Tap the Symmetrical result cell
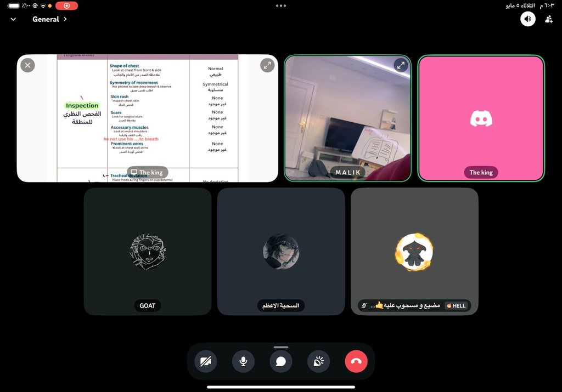This screenshot has width=562, height=392. (x=215, y=87)
